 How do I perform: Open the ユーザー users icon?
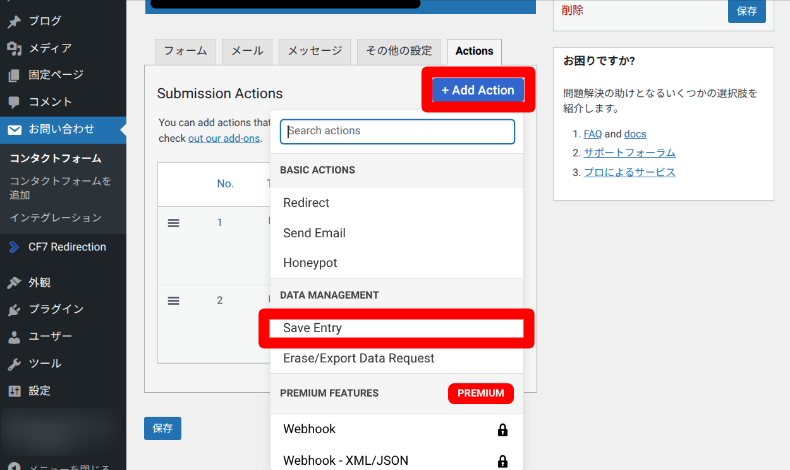[x=14, y=337]
